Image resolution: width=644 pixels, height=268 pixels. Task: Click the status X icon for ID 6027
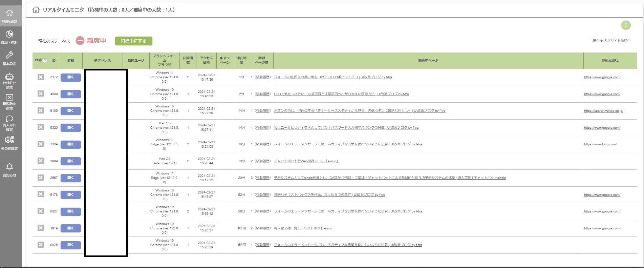[41, 211]
